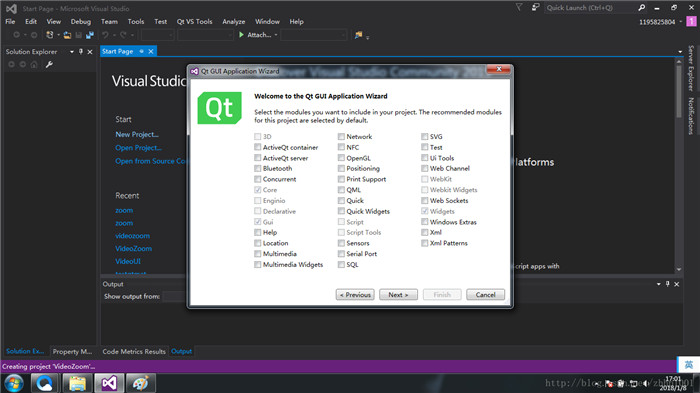Click the Find in Files toolbar icon
700x393 pixels.
pos(358,34)
